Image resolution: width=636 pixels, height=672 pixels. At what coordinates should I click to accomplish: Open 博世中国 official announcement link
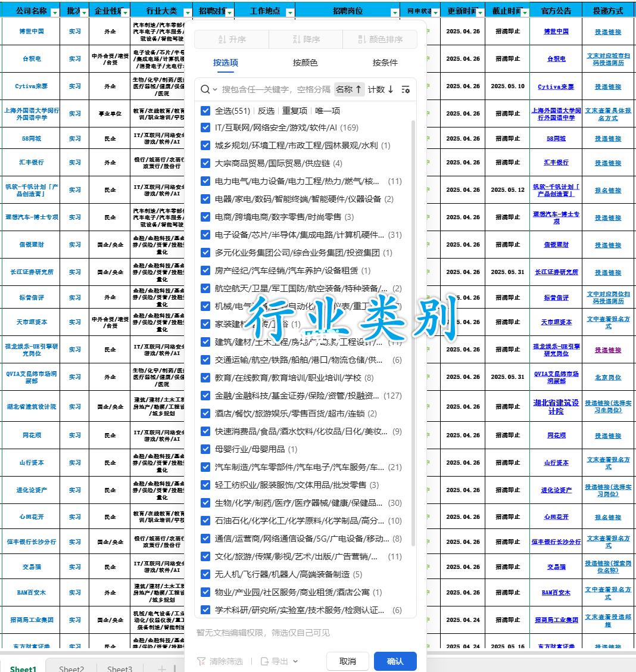[x=556, y=32]
